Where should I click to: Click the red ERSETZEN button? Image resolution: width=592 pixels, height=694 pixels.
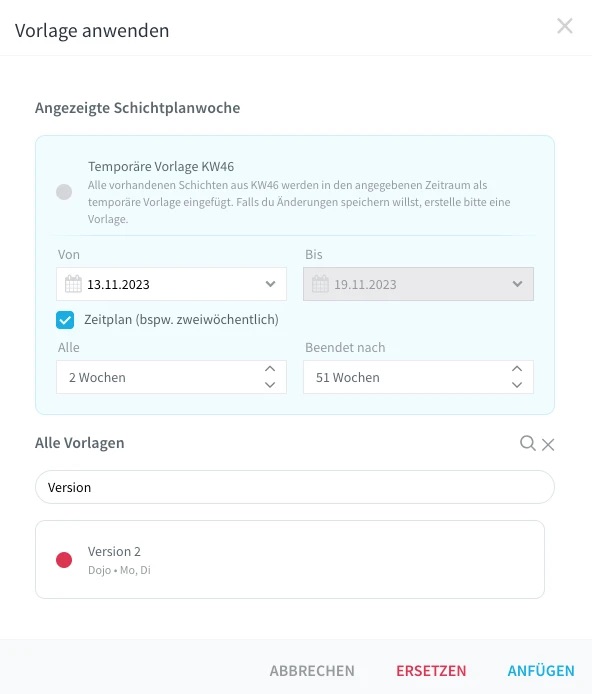(x=431, y=671)
